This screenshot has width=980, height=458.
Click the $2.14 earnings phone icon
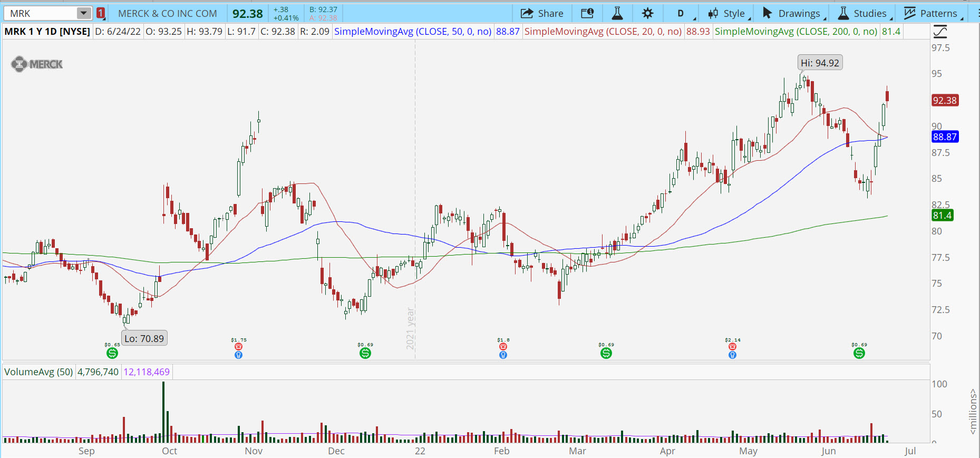(x=732, y=346)
